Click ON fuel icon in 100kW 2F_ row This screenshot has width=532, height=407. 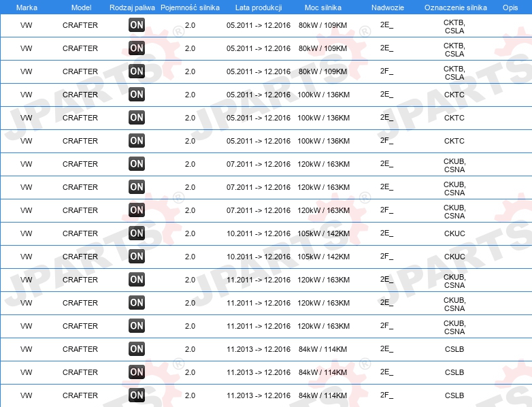(x=137, y=140)
